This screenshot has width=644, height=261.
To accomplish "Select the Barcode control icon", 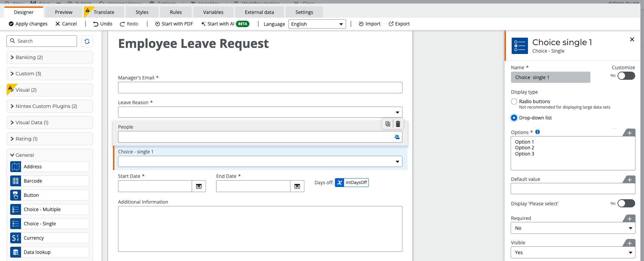I will 16,181.
